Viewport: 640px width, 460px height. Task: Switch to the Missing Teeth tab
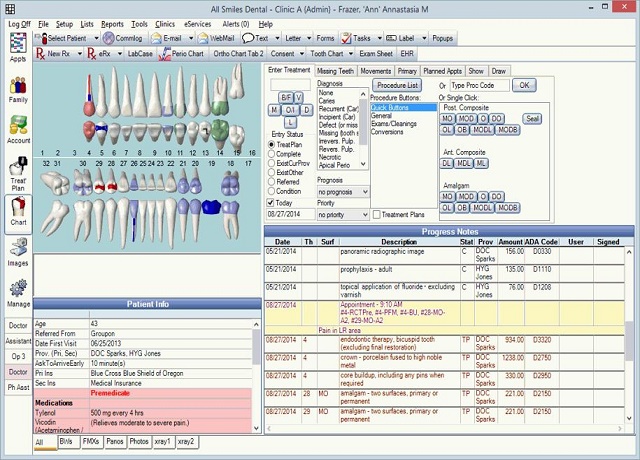pos(335,71)
